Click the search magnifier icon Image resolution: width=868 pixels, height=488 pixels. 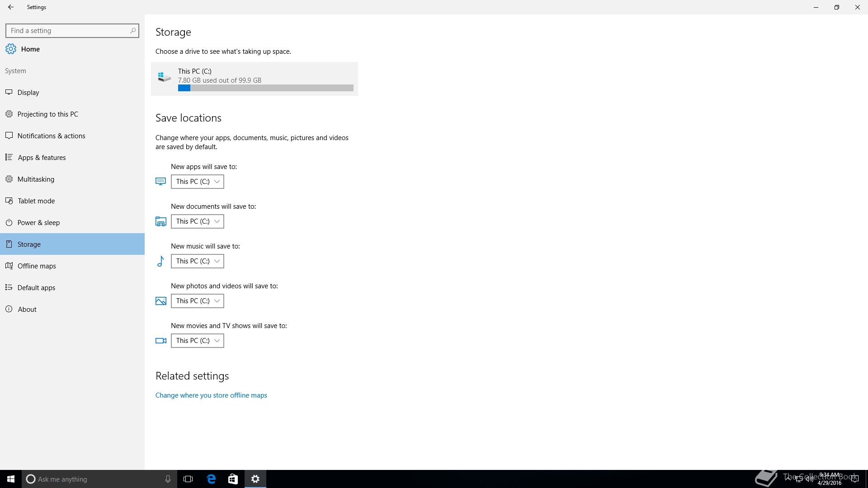[x=132, y=31]
